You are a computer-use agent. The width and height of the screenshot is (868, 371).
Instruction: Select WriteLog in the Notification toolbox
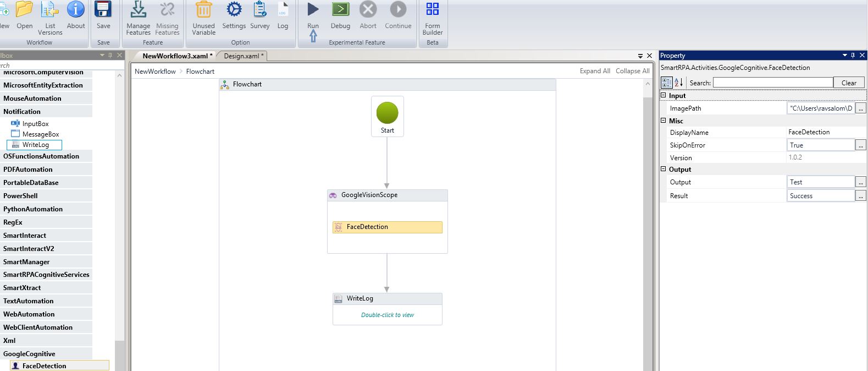tap(35, 145)
